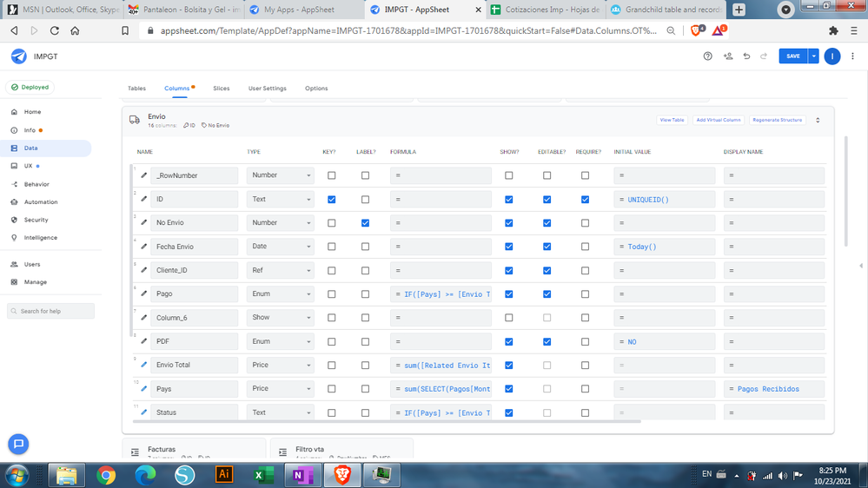
Task: Click the Deployed status badge
Action: coord(30,87)
